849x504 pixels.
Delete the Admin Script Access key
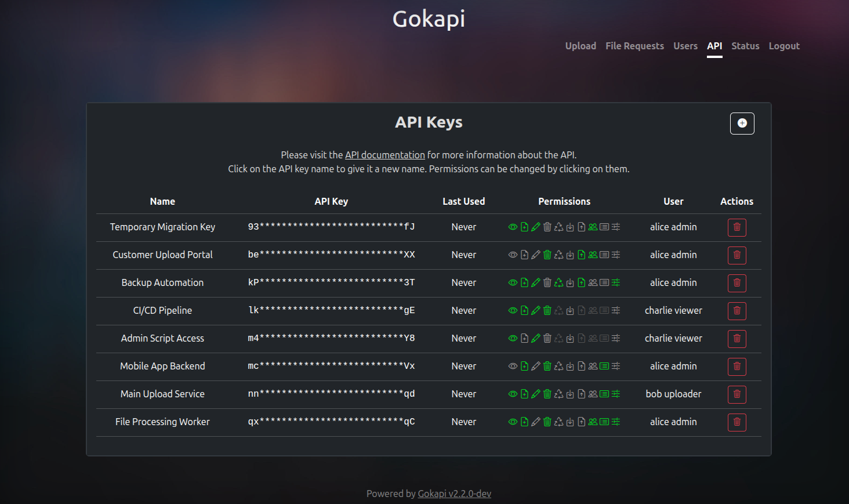pyautogui.click(x=736, y=339)
